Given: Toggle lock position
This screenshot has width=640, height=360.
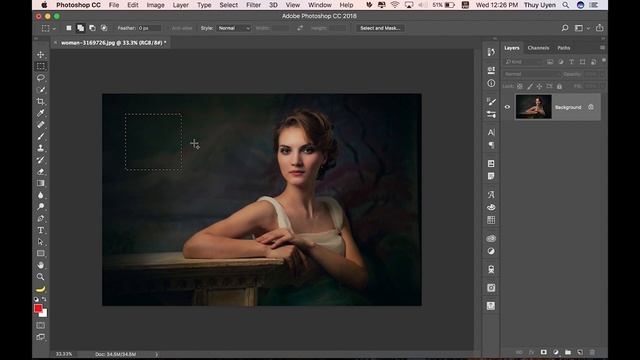Looking at the screenshot, I should [539, 86].
